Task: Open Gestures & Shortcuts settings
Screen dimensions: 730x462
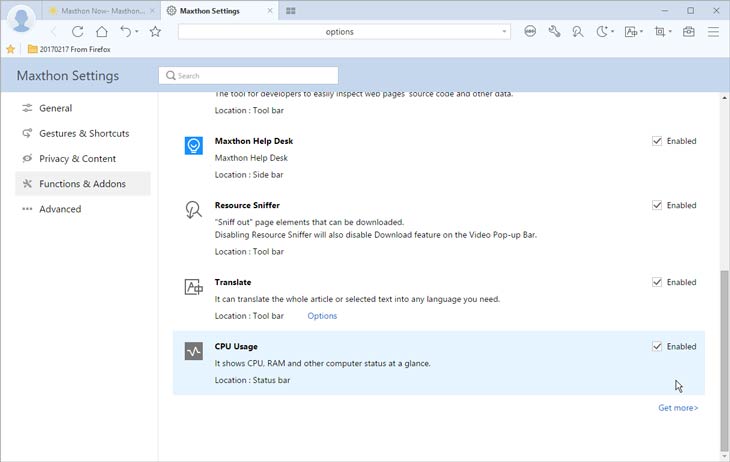Action: 83,133
